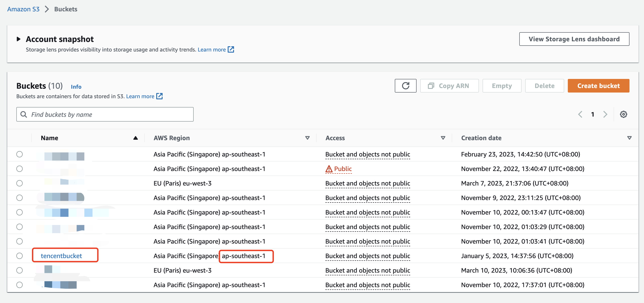Open table preferences gear icon

click(x=623, y=114)
